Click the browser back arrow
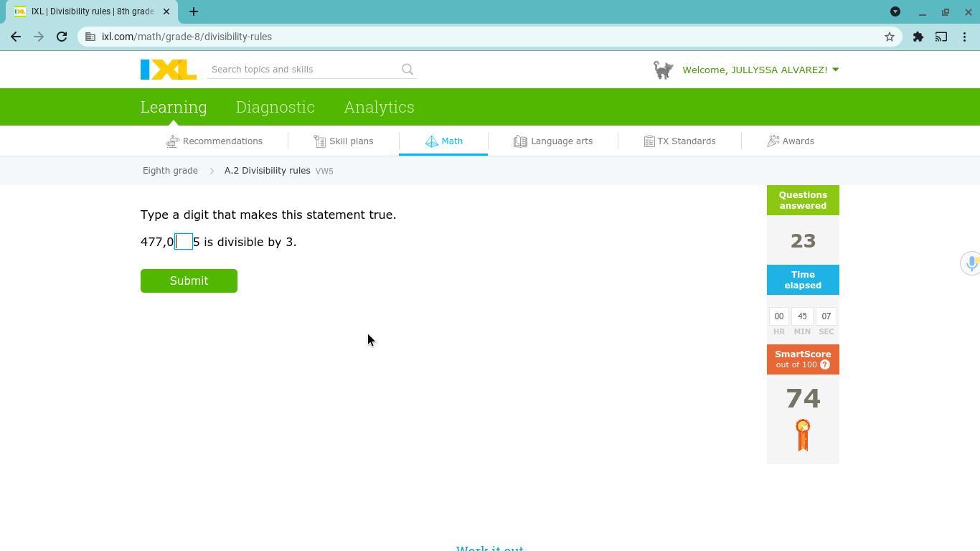The width and height of the screenshot is (980, 551). point(16,37)
